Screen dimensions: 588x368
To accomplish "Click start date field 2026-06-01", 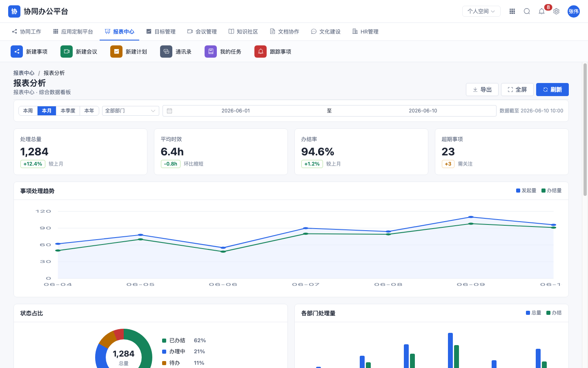I will pos(236,111).
